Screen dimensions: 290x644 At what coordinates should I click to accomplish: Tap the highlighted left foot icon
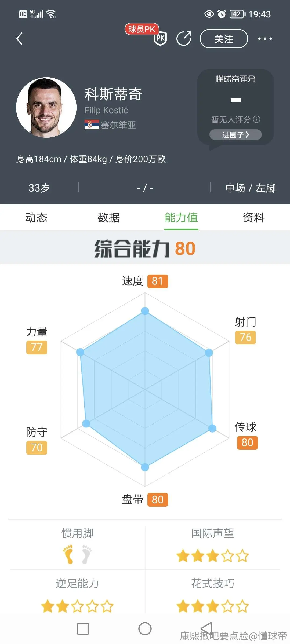[x=68, y=554]
